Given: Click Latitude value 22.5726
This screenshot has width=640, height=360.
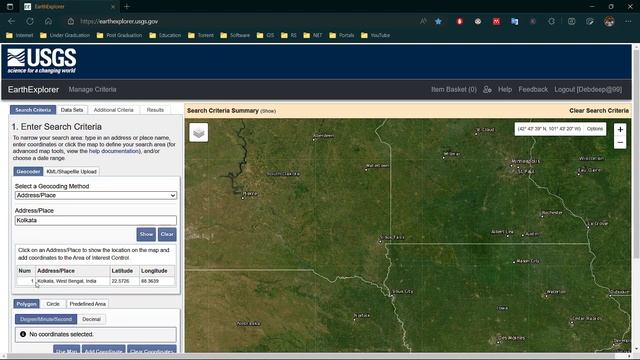Looking at the screenshot, I should pyautogui.click(x=120, y=281).
